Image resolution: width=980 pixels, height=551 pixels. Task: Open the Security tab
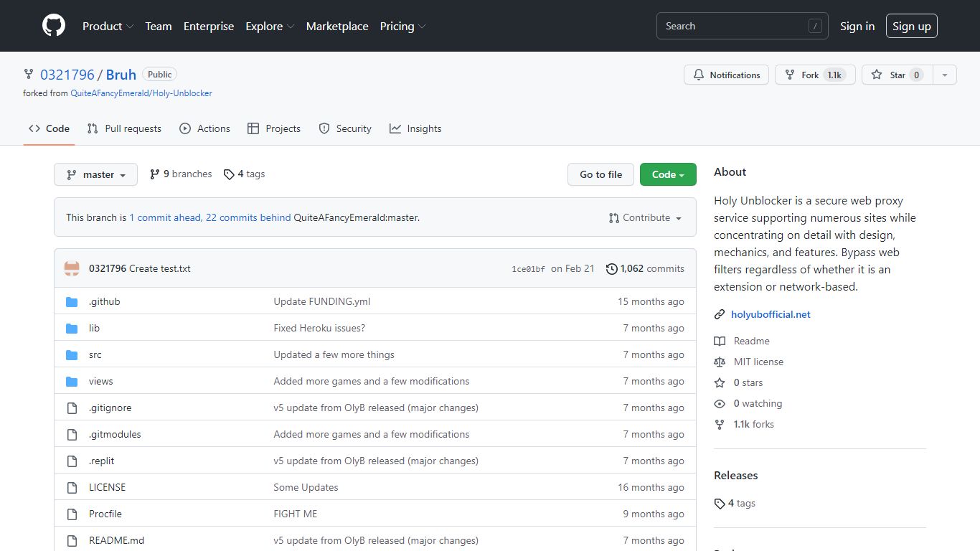click(x=345, y=128)
